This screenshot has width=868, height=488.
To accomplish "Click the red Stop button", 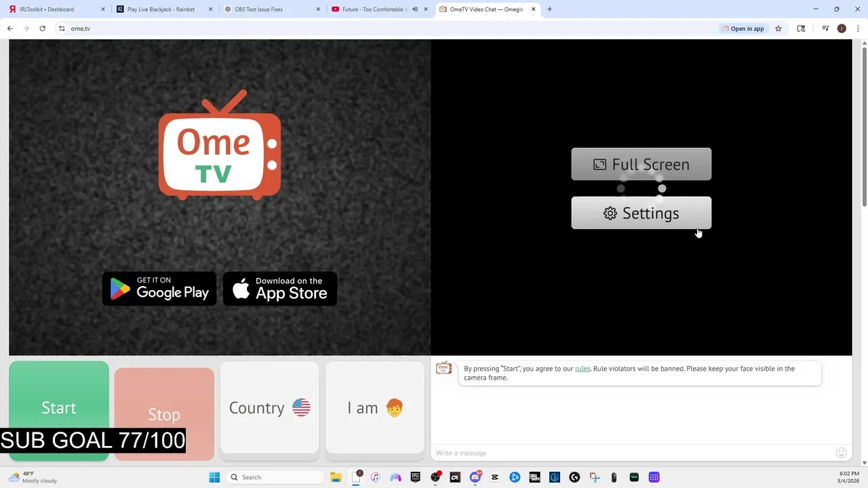I will pyautogui.click(x=164, y=414).
